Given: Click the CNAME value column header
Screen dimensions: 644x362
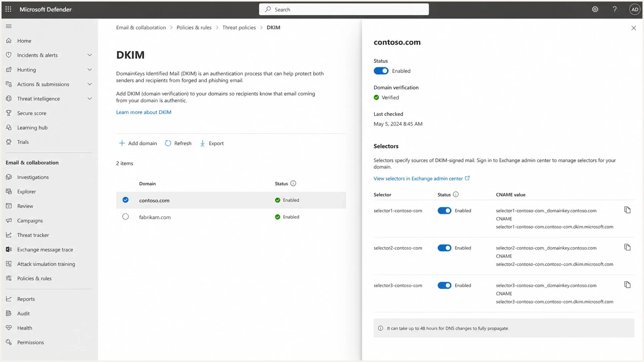Looking at the screenshot, I should (511, 195).
